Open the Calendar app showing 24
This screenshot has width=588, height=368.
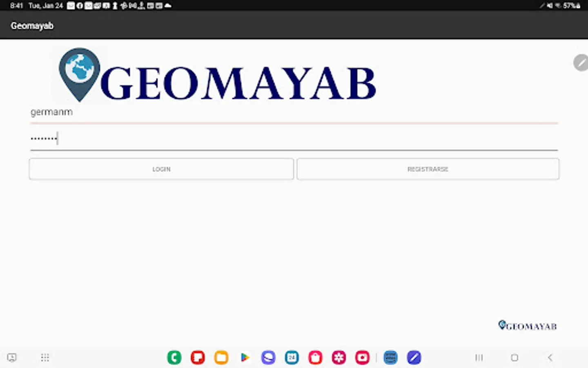[292, 358]
